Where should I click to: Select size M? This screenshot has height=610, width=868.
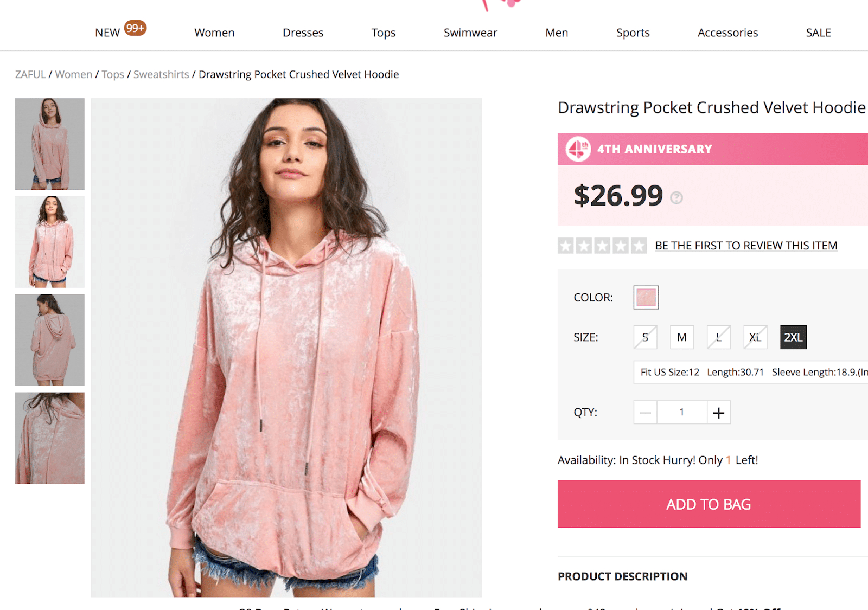682,337
